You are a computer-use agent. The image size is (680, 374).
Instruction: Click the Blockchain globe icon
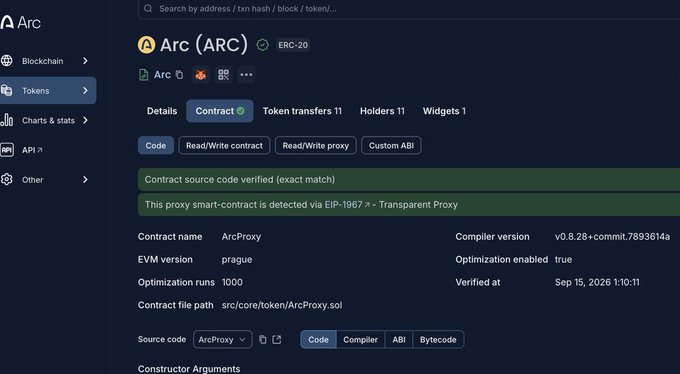point(7,61)
